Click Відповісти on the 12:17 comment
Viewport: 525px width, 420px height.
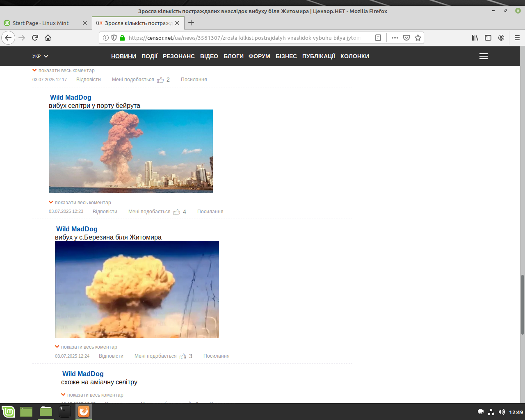tap(89, 80)
